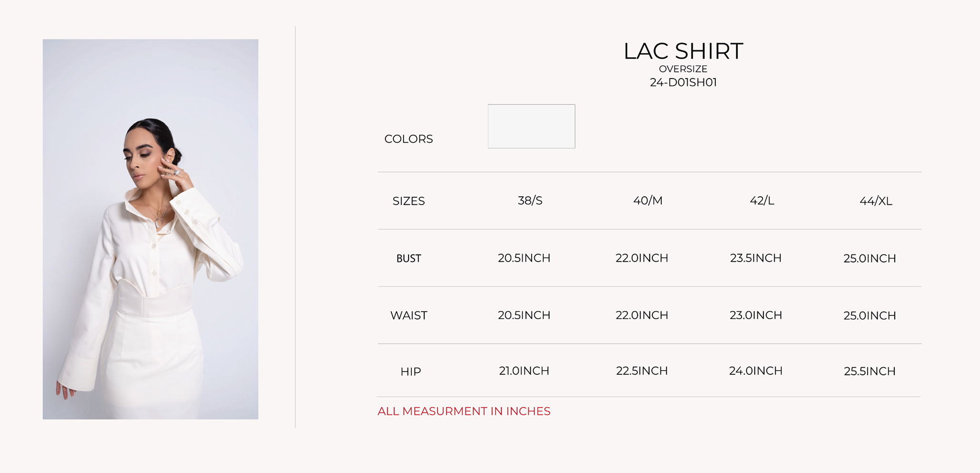Click the OVERSIZE fit label
Screen dimensions: 980x473
(x=683, y=69)
